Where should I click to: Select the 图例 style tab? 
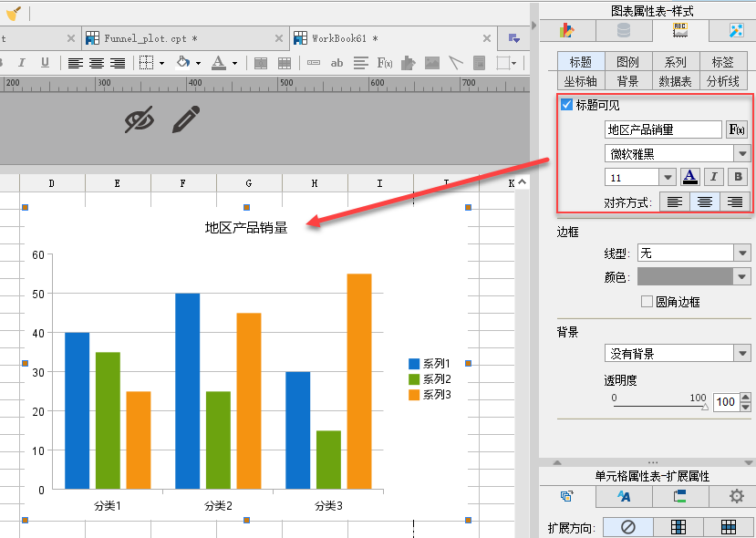click(x=627, y=62)
